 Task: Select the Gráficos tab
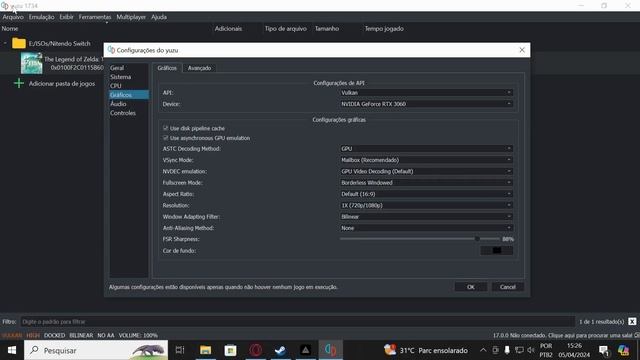[167, 68]
